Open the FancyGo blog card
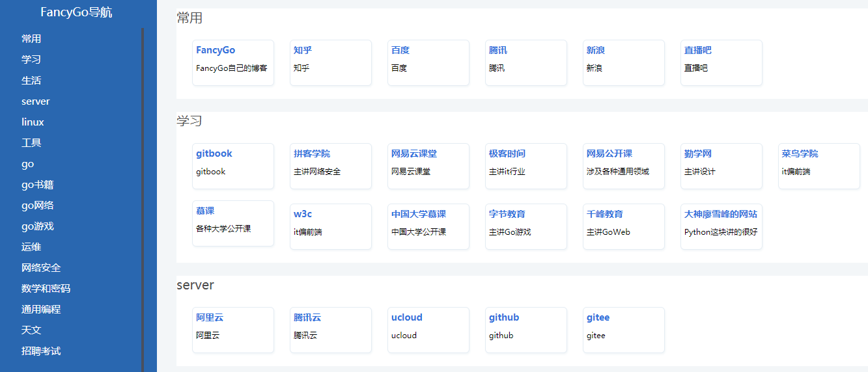Image resolution: width=868 pixels, height=372 pixels. pyautogui.click(x=233, y=62)
